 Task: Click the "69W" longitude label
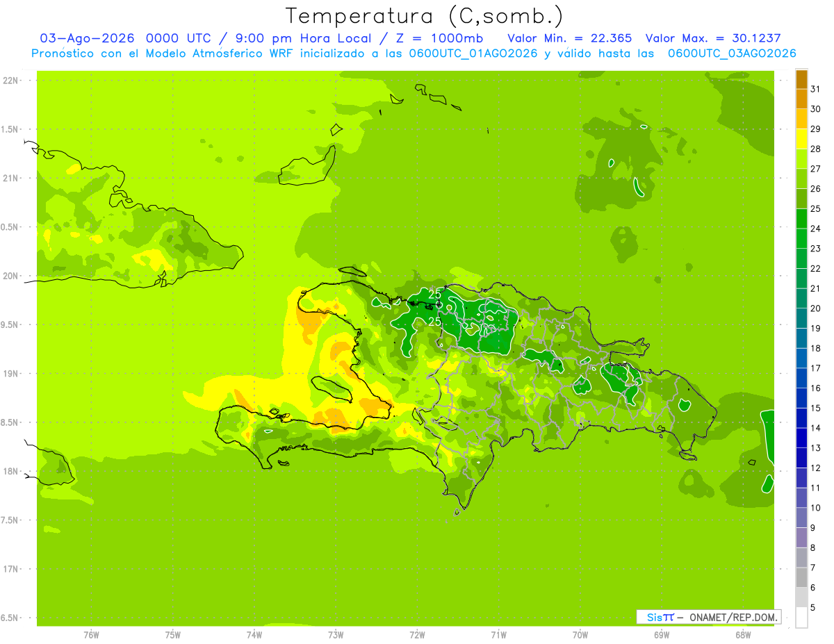click(x=662, y=635)
